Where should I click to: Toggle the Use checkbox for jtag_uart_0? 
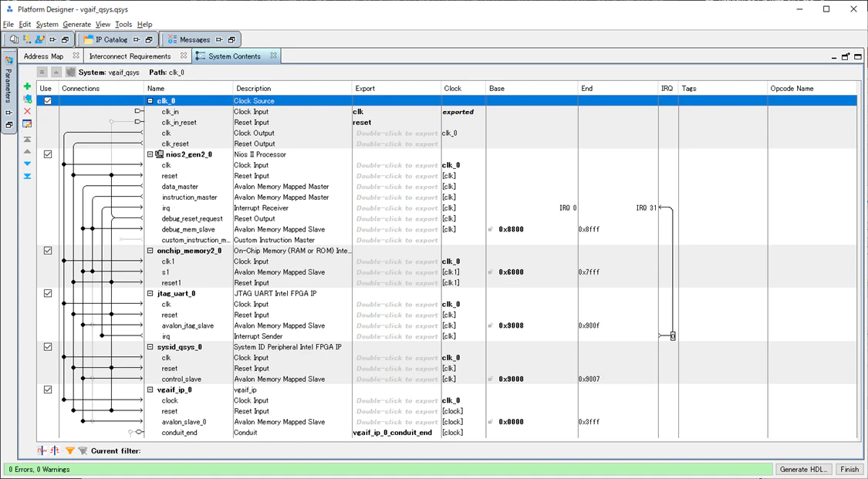click(48, 293)
